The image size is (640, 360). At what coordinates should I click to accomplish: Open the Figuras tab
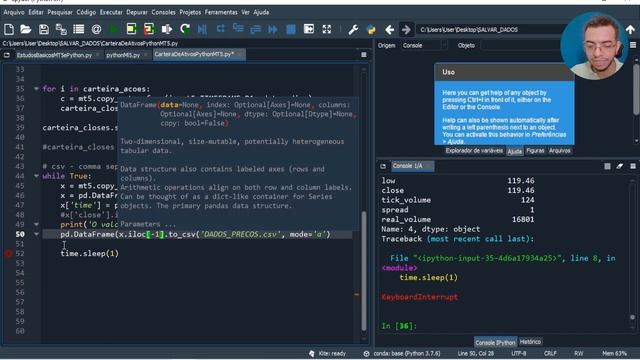[x=535, y=151]
